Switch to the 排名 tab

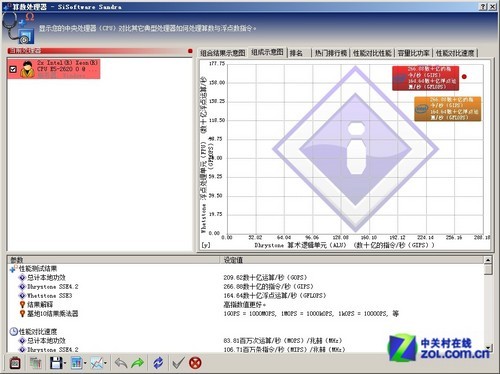click(x=296, y=53)
